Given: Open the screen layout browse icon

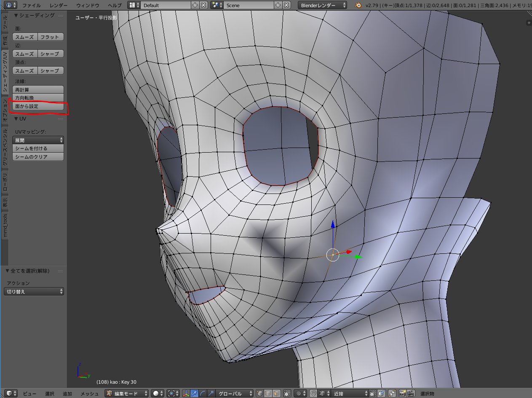Looking at the screenshot, I should pos(134,5).
